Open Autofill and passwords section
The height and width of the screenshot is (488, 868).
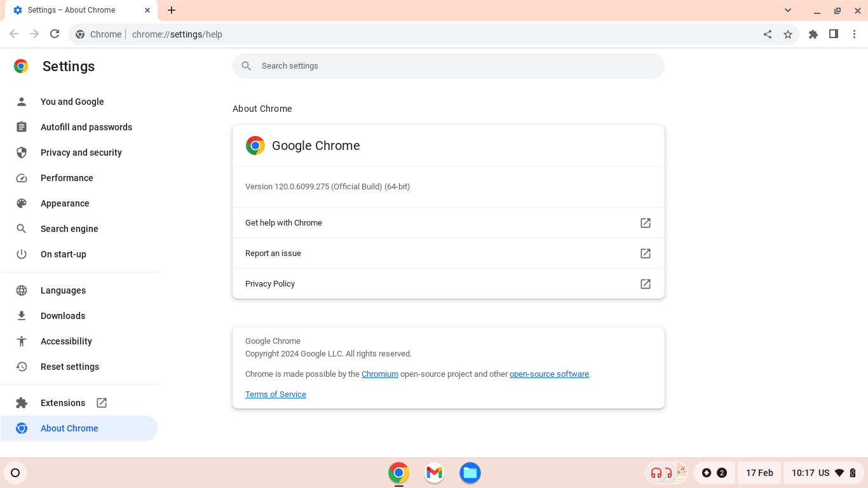(x=79, y=127)
